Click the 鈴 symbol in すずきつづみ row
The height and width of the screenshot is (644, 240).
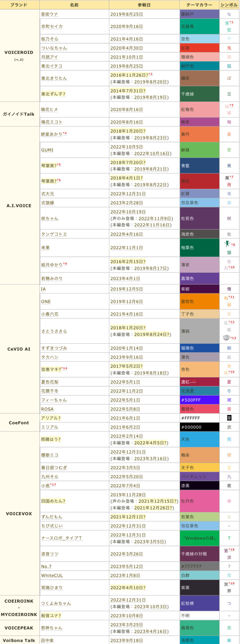pos(229,348)
